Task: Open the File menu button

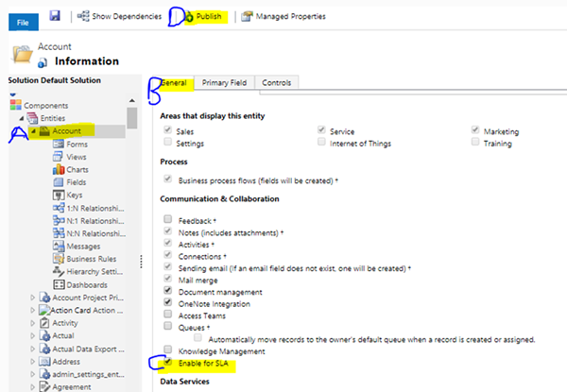Action: point(22,19)
